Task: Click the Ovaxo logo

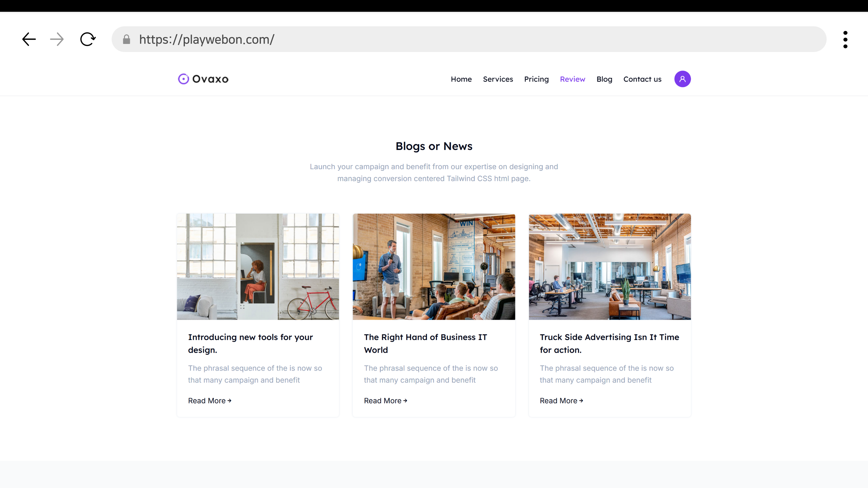Action: (x=203, y=79)
